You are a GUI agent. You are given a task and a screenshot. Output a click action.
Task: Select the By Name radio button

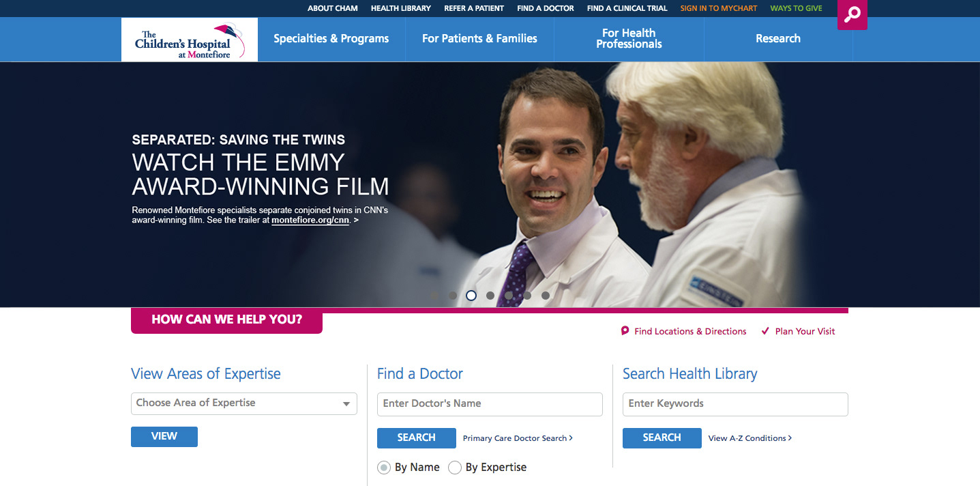(384, 468)
